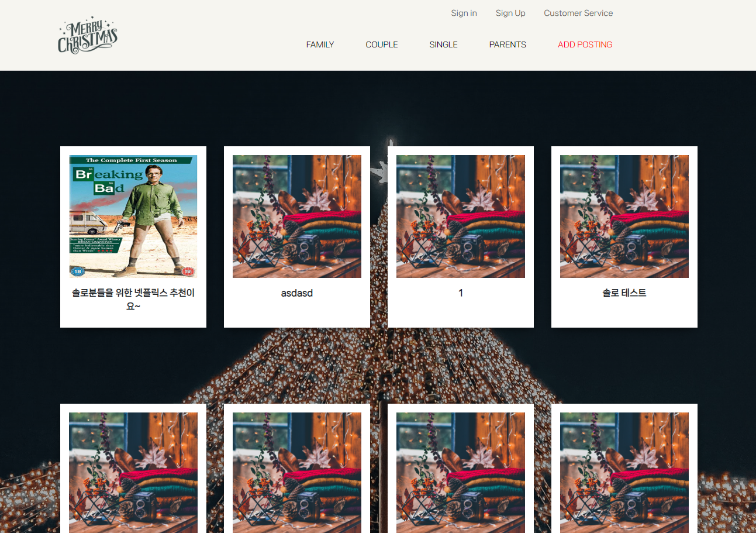The height and width of the screenshot is (533, 756).
Task: Open the Sign Up link
Action: (510, 13)
